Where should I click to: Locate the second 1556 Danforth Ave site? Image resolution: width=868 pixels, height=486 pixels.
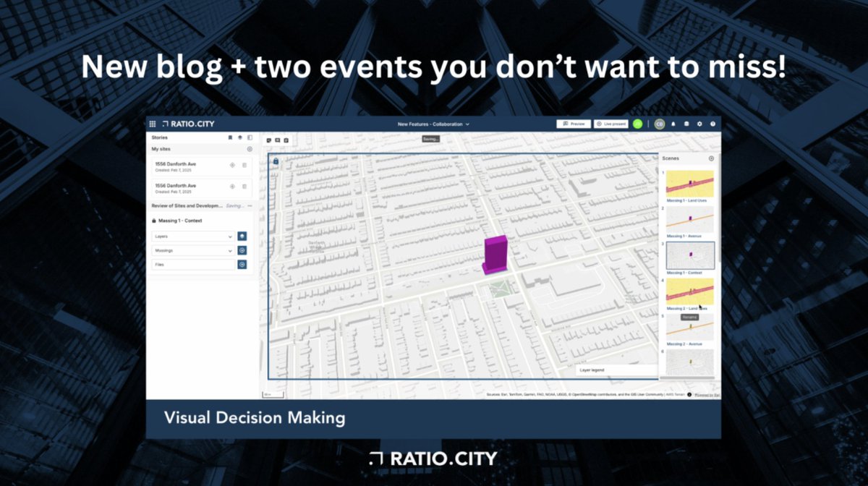232,187
